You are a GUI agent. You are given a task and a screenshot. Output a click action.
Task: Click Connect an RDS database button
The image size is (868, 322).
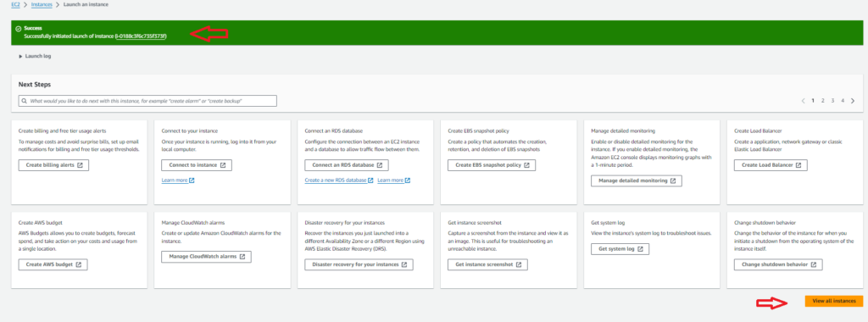(347, 165)
